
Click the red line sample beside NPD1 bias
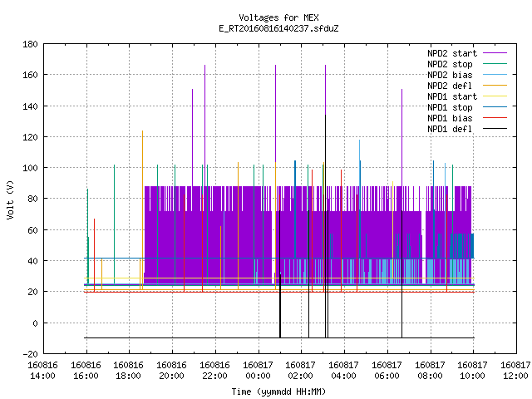click(495, 118)
